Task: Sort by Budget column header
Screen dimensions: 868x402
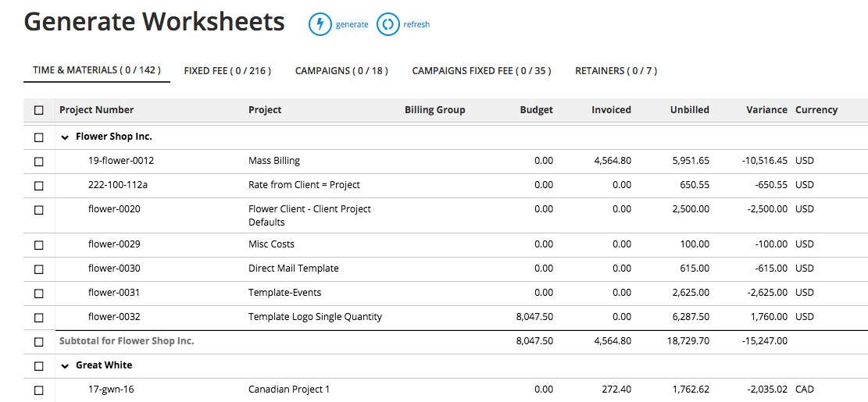Action: point(537,109)
